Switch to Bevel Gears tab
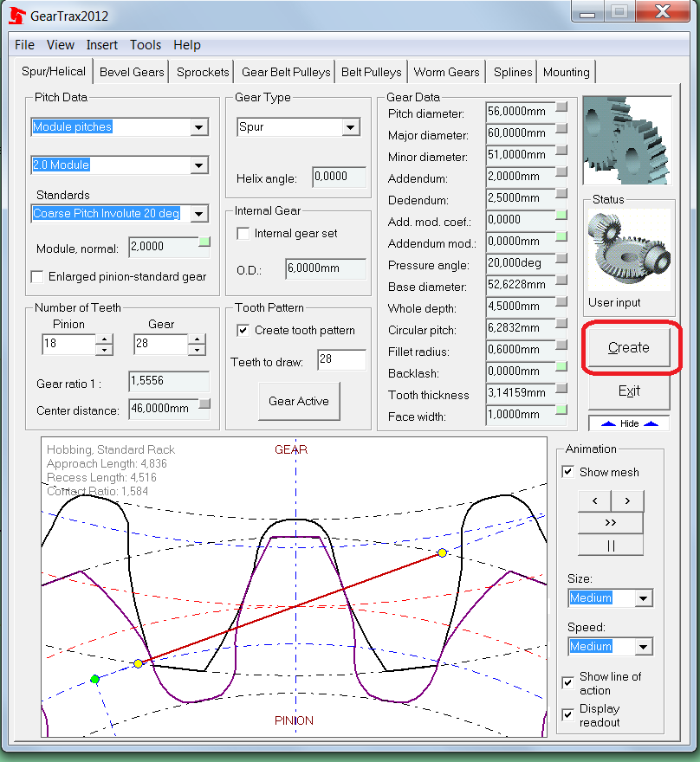The image size is (700, 762). 132,73
